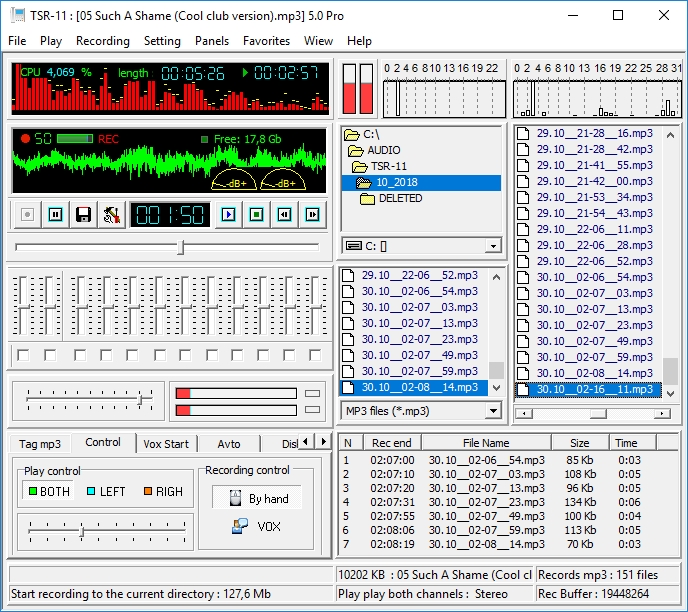Viewport: 688px width, 612px height.
Task: Open the Panels menu
Action: pos(212,41)
